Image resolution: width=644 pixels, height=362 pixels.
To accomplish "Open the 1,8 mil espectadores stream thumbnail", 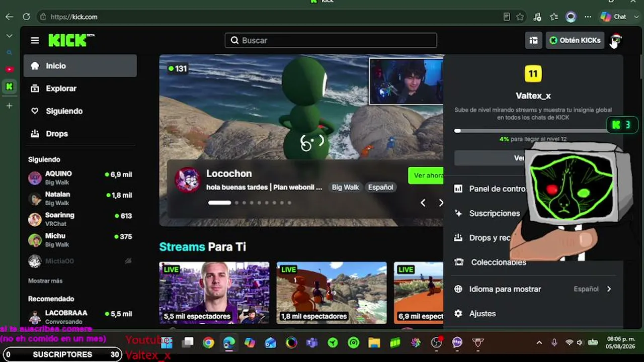I will [332, 293].
